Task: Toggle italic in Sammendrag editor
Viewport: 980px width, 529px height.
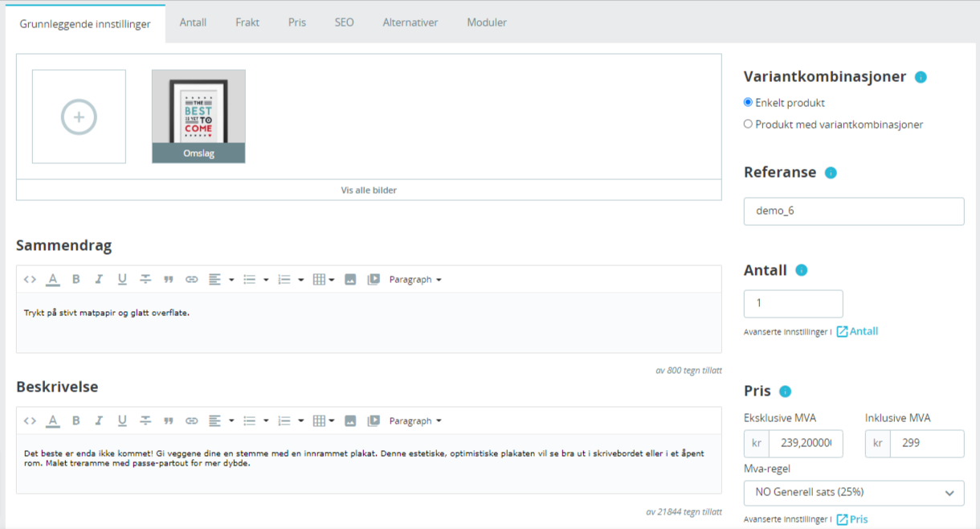Action: click(99, 280)
